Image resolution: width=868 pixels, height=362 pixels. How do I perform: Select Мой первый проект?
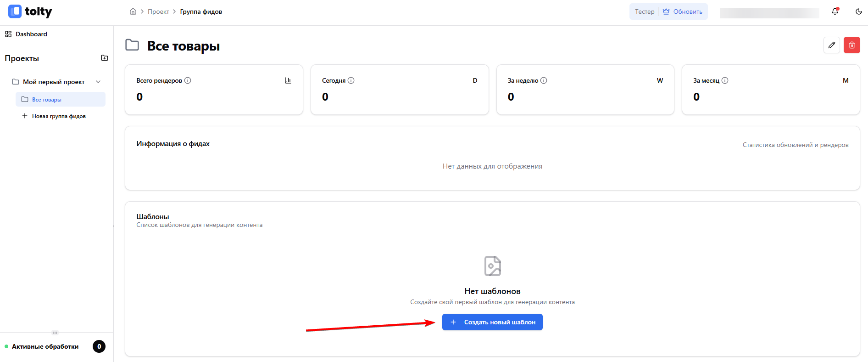coord(54,82)
